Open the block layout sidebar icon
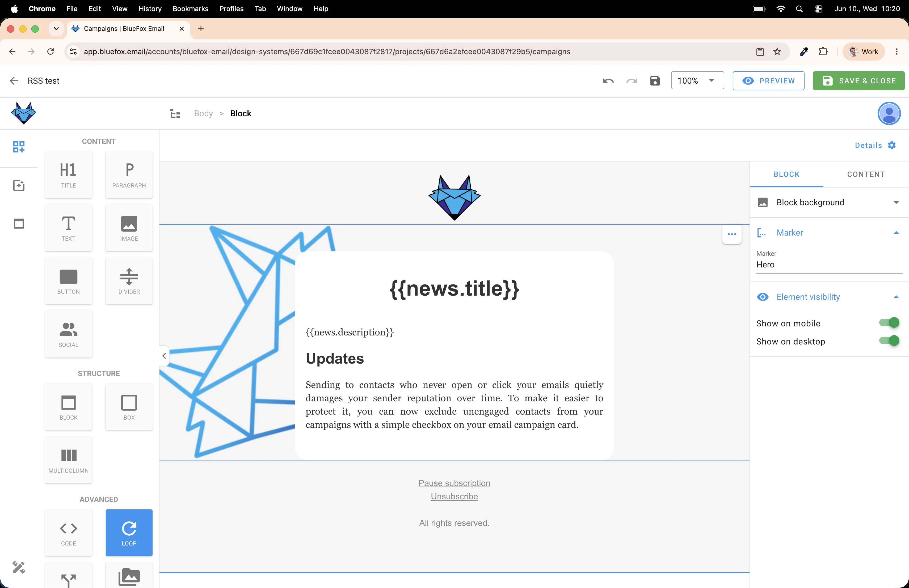Screen dimensions: 909x588 click(19, 224)
